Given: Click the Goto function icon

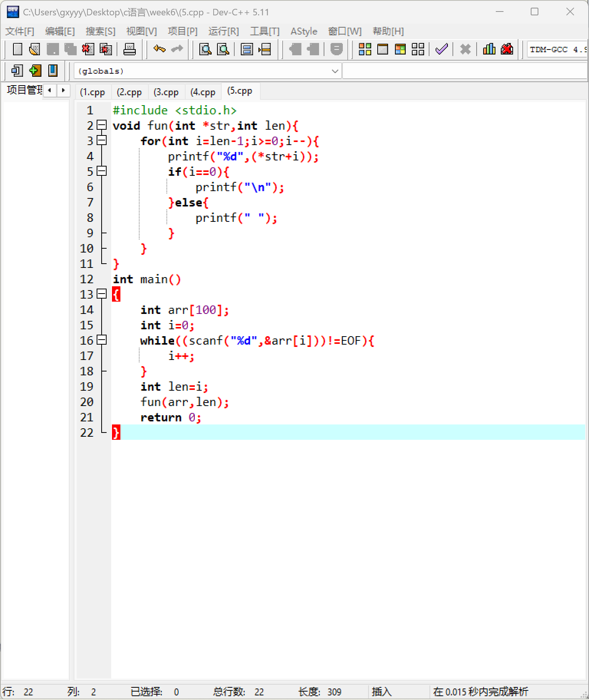Looking at the screenshot, I should coord(247,49).
